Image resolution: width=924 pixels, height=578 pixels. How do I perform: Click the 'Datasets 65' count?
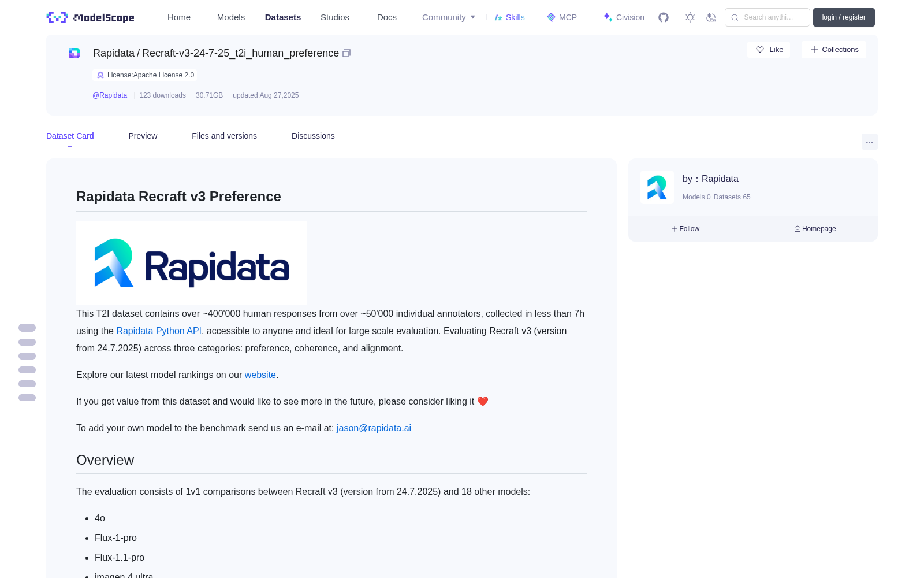click(x=732, y=197)
